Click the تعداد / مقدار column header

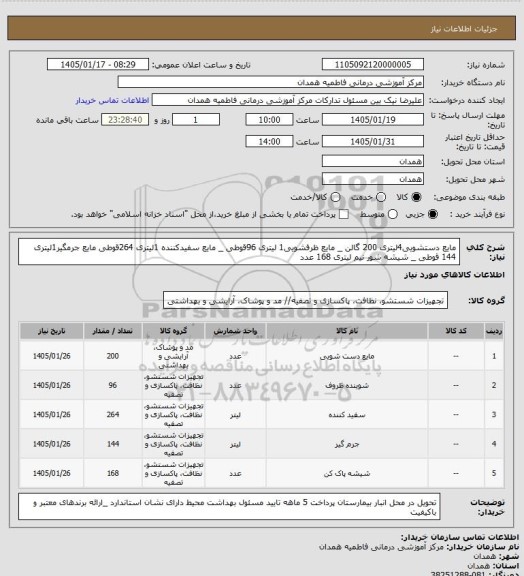point(112,331)
